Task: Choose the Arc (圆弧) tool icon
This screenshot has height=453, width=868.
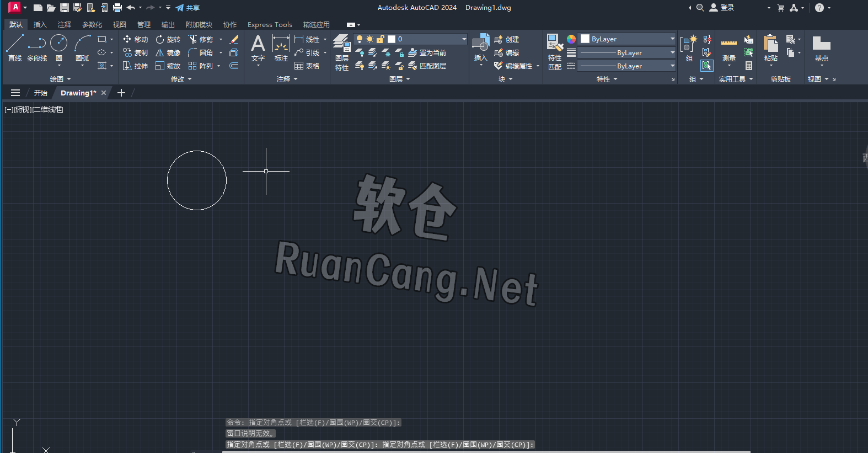Action: tap(82, 43)
